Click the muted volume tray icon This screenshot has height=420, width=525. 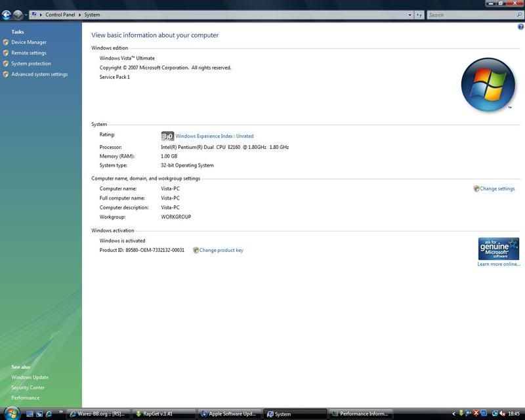pos(502,413)
